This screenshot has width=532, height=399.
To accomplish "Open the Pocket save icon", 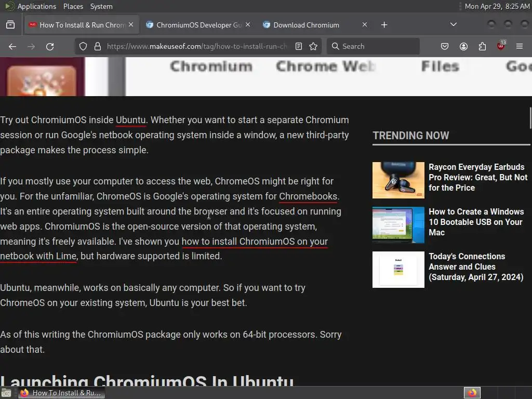I will (x=445, y=46).
